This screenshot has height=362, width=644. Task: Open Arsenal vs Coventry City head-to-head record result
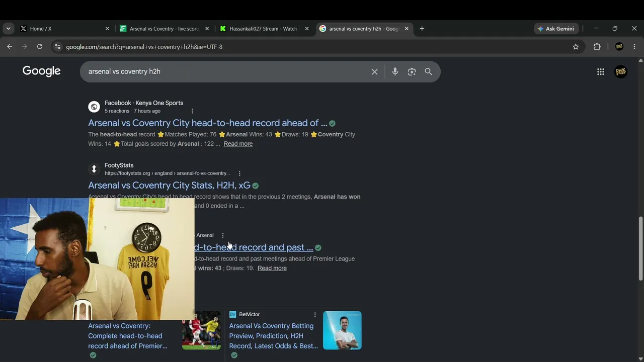[x=208, y=123]
